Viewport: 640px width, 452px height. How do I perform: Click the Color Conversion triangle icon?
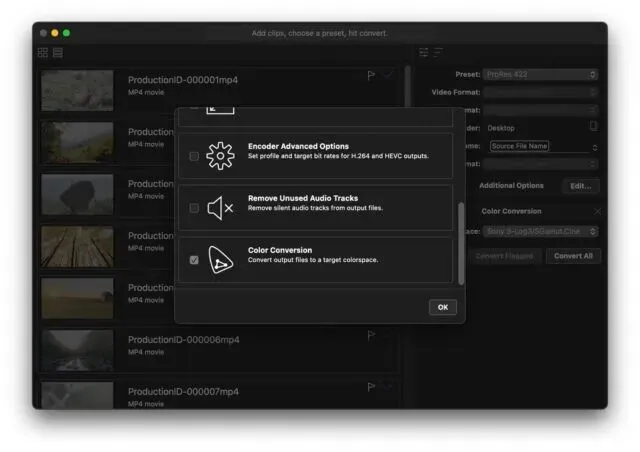(220, 260)
